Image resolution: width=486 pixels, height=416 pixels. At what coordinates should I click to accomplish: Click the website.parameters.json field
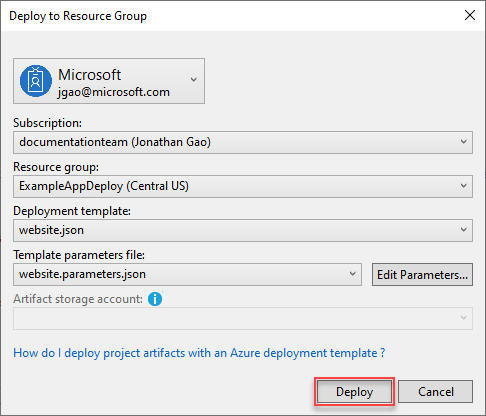pos(187,274)
